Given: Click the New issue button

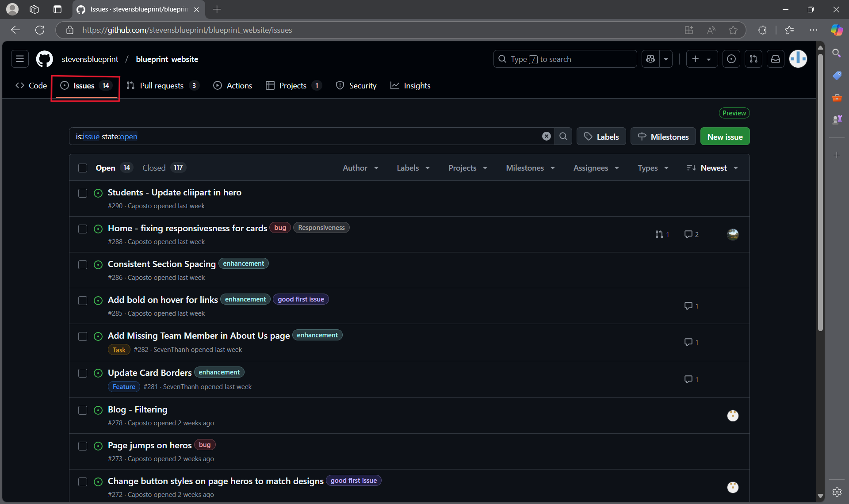Looking at the screenshot, I should point(725,137).
